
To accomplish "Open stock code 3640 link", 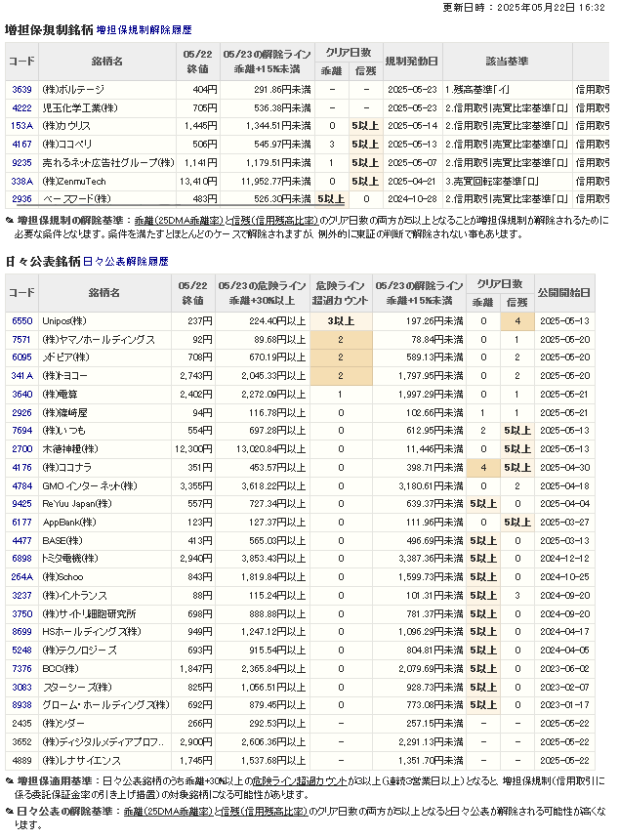I will click(x=21, y=395).
